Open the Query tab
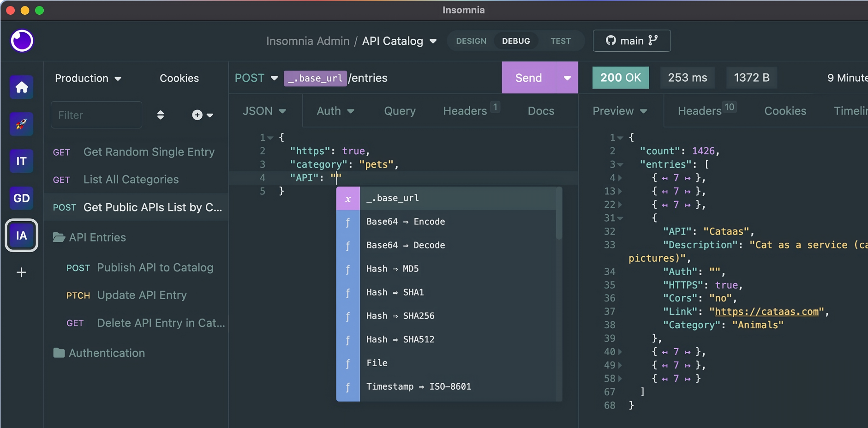The height and width of the screenshot is (428, 868). tap(400, 111)
